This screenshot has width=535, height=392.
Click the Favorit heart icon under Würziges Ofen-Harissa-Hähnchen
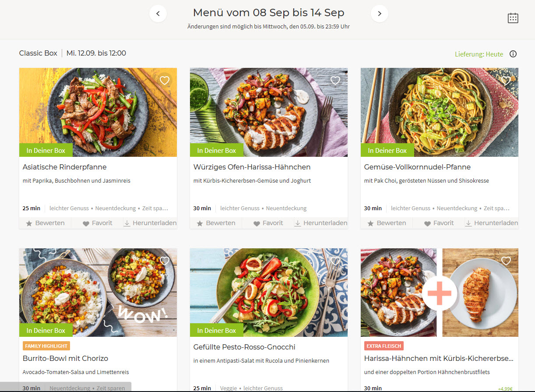point(257,223)
